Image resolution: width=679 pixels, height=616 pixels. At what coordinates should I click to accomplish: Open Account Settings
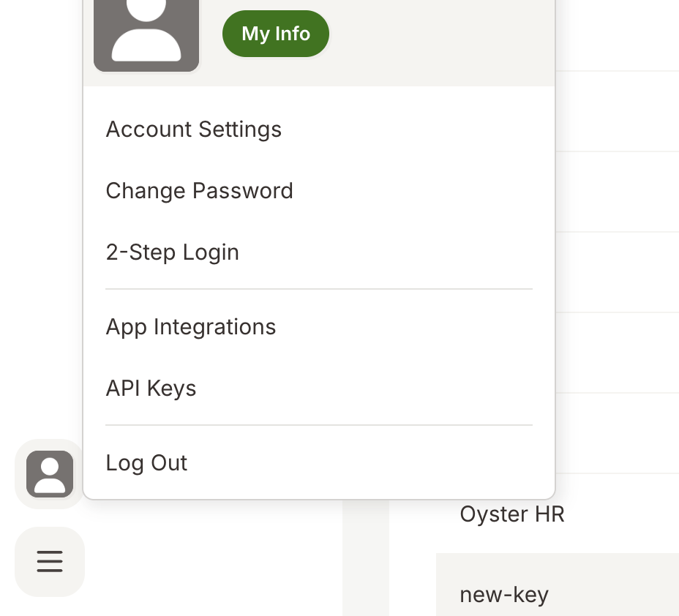pos(194,129)
